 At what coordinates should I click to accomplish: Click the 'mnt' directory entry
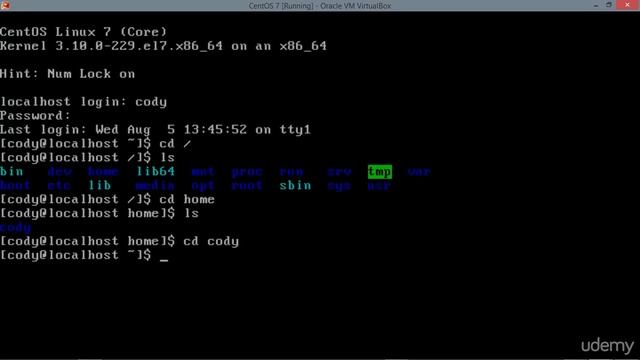coord(203,171)
